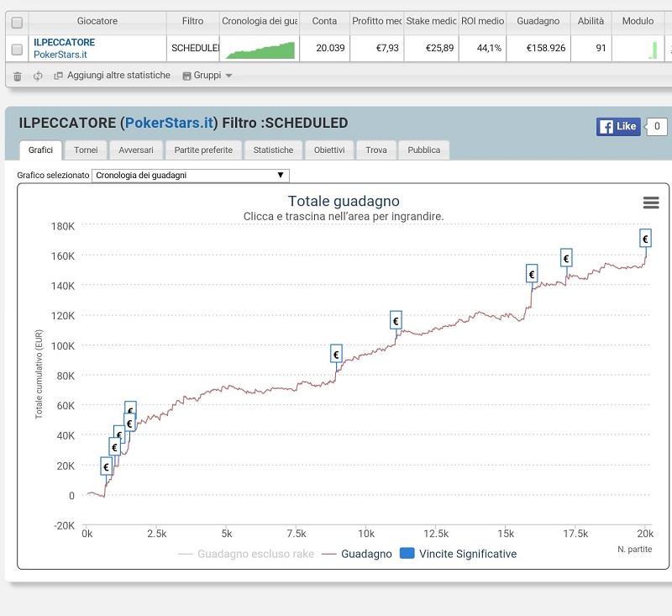Click the chart subtitle Clicca e trascina

tap(344, 217)
